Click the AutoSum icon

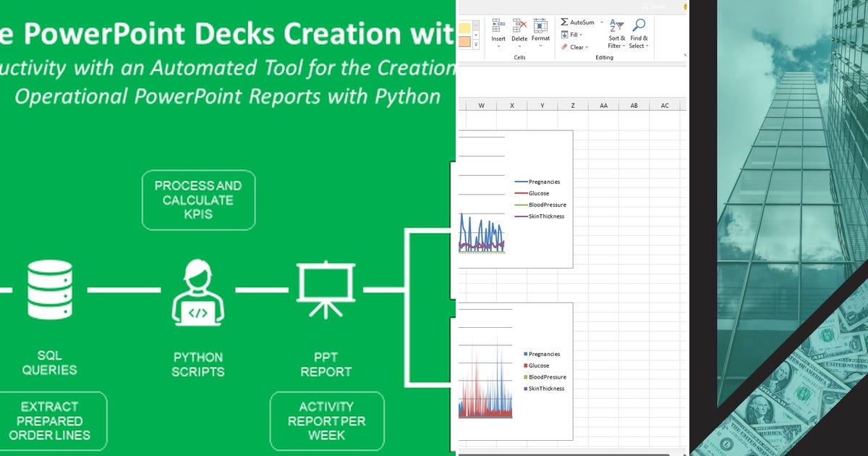[564, 22]
